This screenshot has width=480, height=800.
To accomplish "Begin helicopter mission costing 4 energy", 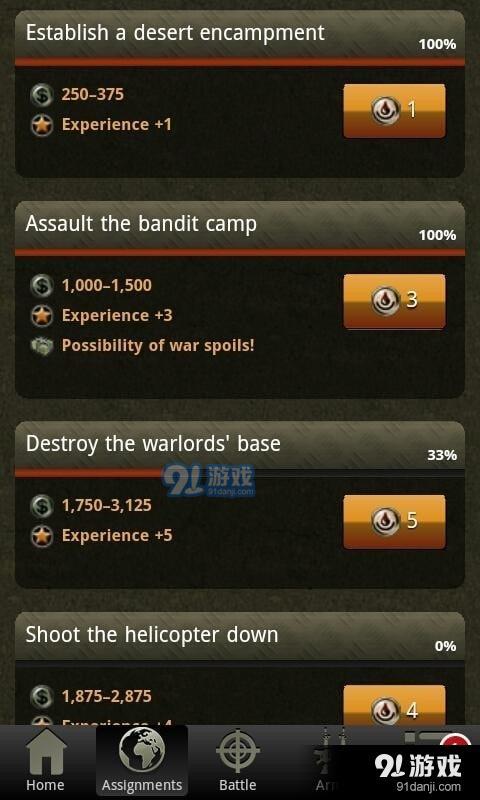I will click(x=394, y=705).
